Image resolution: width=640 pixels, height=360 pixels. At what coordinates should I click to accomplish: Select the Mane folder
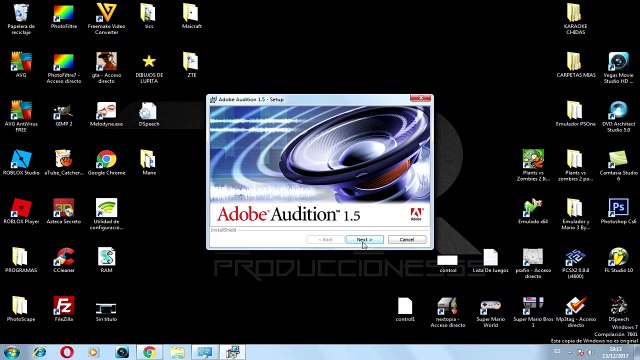(149, 162)
